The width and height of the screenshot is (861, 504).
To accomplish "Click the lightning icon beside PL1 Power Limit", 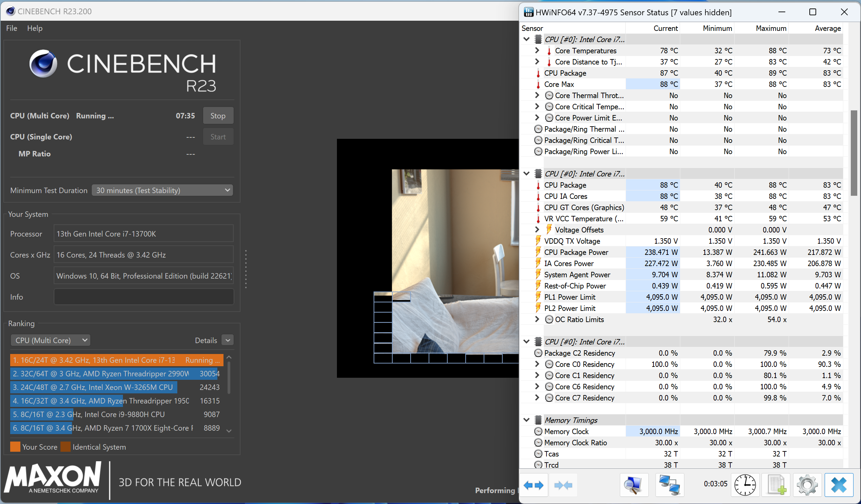I will 538,297.
